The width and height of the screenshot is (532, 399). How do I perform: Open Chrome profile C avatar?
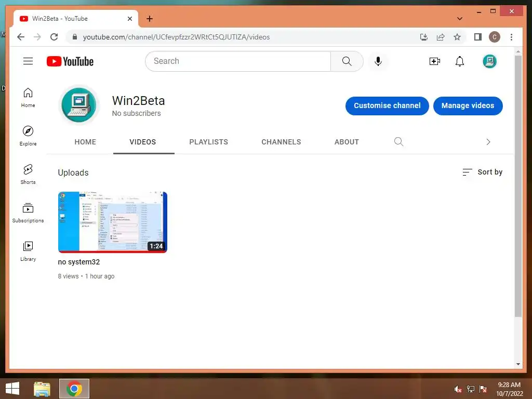coord(495,37)
